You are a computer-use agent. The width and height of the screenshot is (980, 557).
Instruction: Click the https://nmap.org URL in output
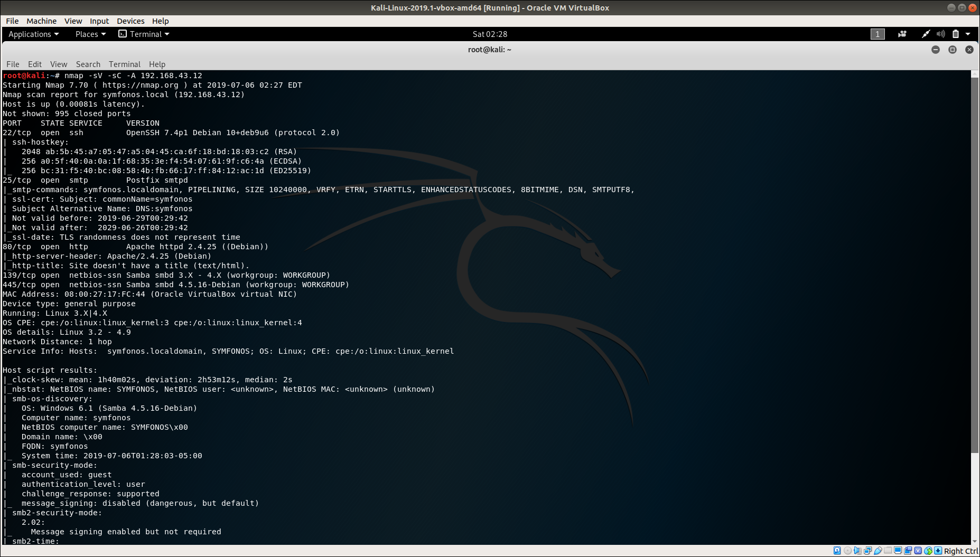141,85
